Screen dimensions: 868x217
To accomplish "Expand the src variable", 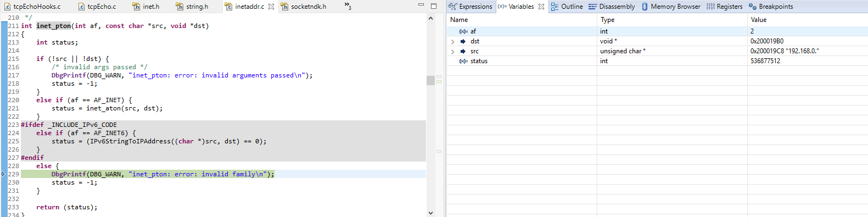I will [452, 52].
